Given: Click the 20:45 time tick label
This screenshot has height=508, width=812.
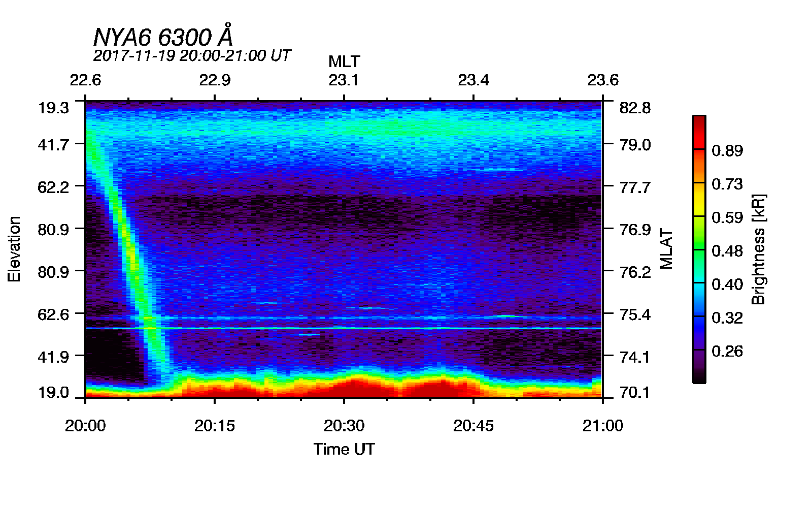Looking at the screenshot, I should point(473,426).
